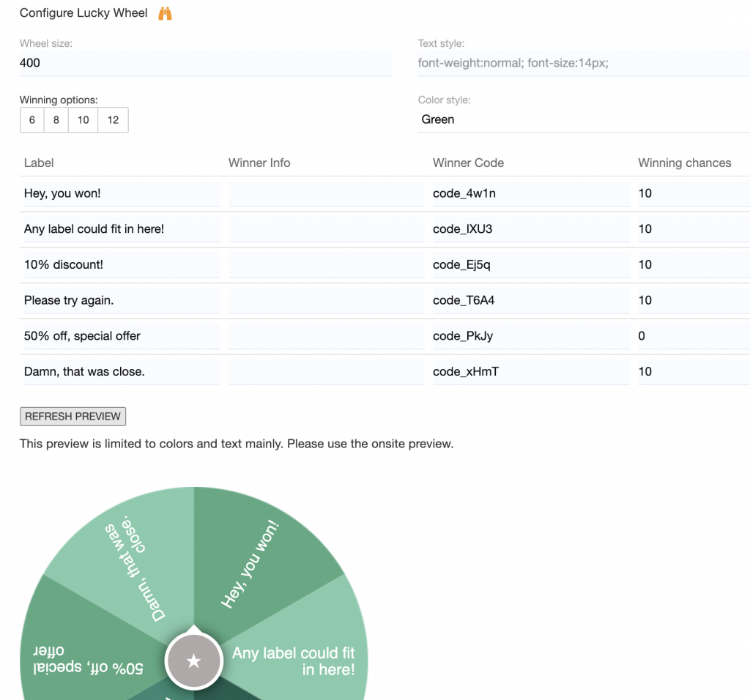750x700 pixels.
Task: Click the 'Winning chances' column header
Action: pyautogui.click(x=685, y=163)
